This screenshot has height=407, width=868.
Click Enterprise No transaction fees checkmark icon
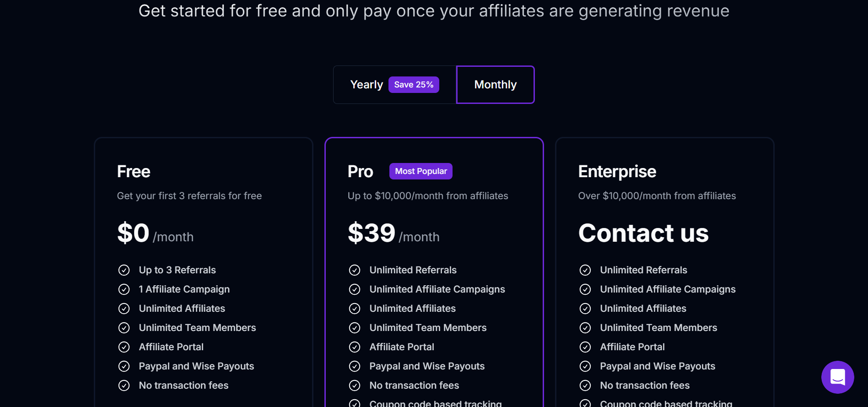pos(585,385)
